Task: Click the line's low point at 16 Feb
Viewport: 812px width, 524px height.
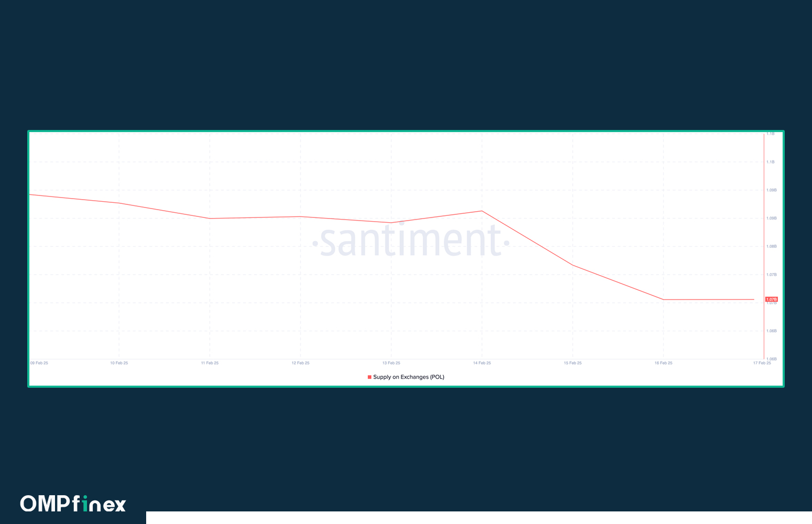Action: [x=663, y=300]
